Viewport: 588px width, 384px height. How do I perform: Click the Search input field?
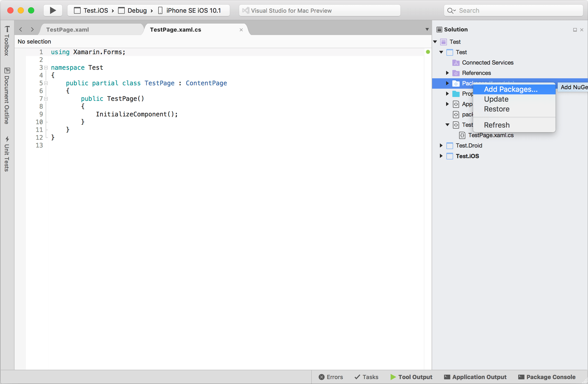(513, 10)
